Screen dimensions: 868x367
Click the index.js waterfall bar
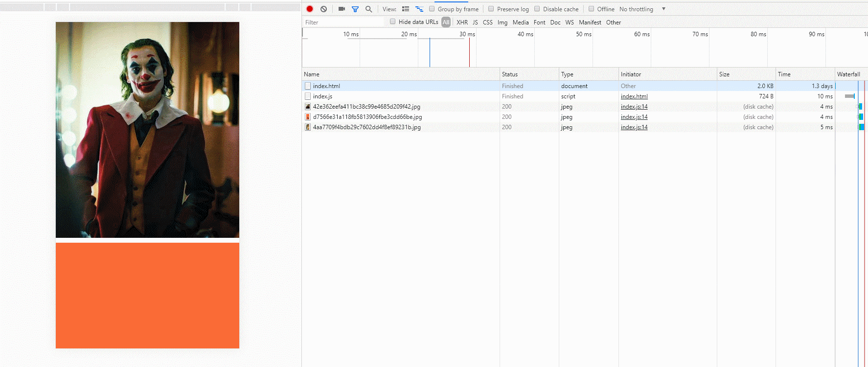(x=850, y=96)
